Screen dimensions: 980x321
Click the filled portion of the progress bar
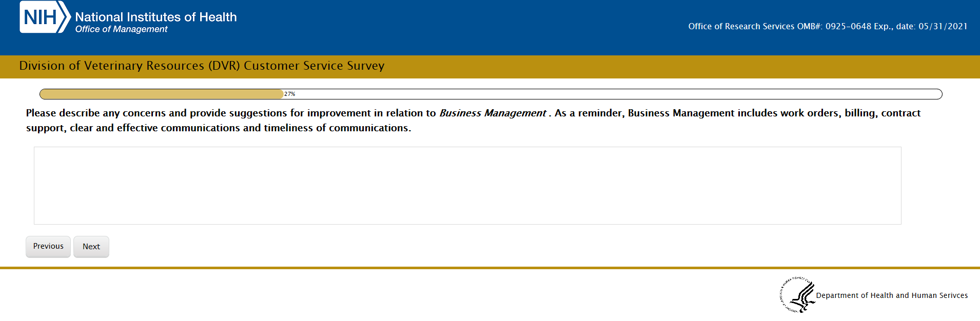pyautogui.click(x=162, y=94)
